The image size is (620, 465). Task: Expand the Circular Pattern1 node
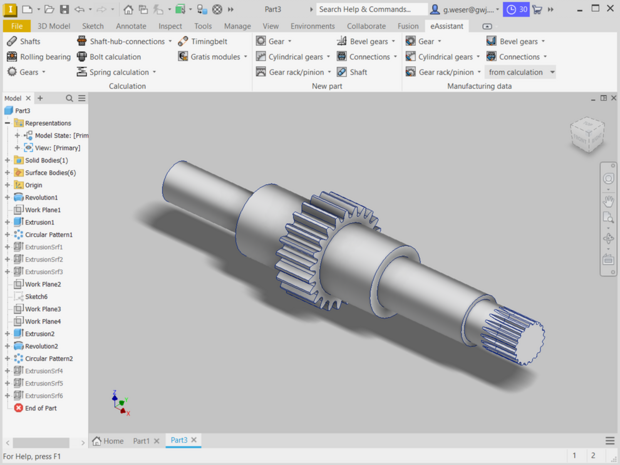click(x=7, y=234)
